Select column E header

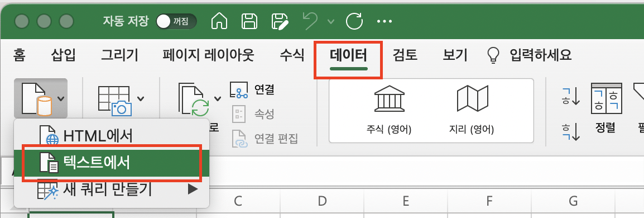405,201
